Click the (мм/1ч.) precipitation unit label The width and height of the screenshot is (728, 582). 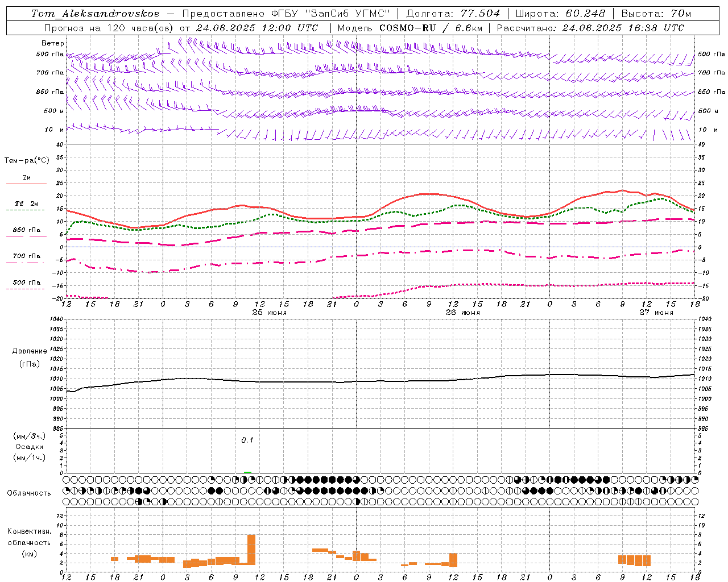click(30, 457)
